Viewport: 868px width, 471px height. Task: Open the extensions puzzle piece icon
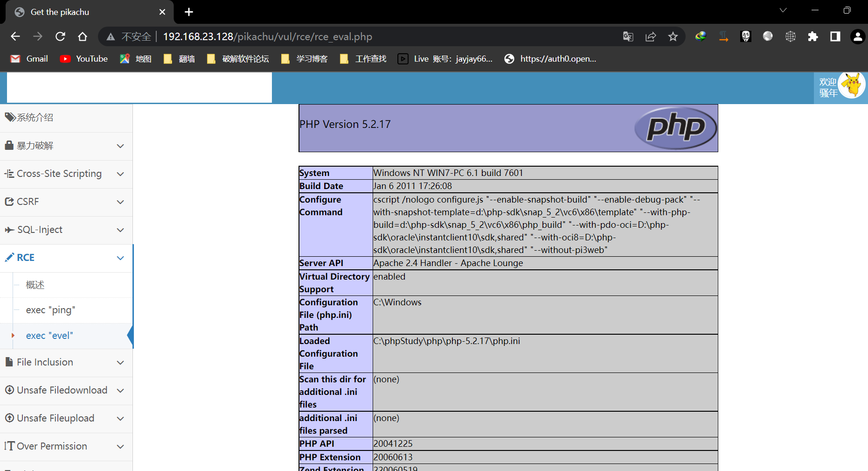(x=813, y=36)
